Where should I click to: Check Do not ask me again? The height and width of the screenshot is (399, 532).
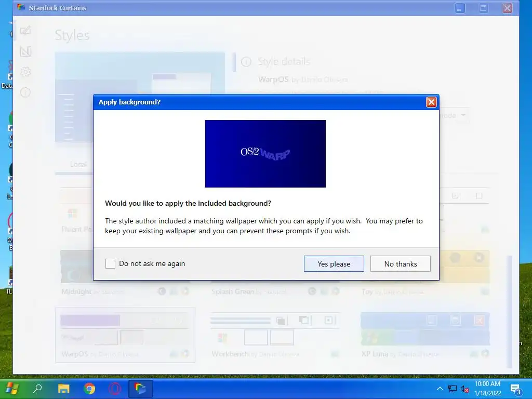(x=110, y=263)
